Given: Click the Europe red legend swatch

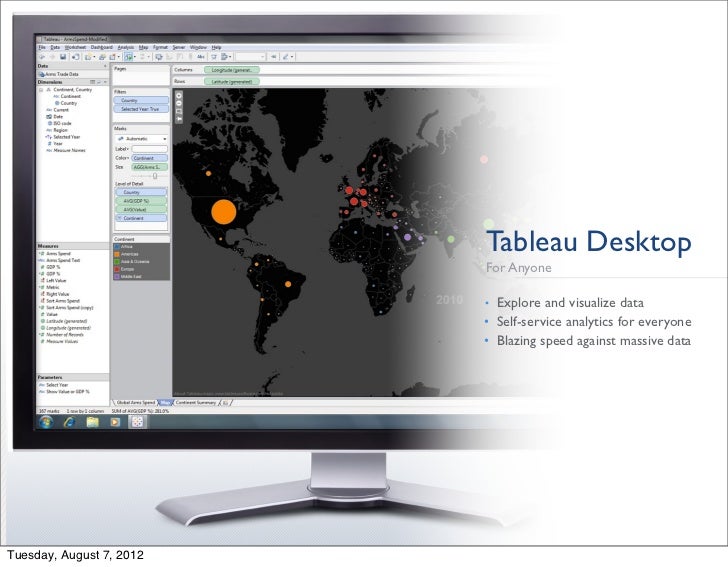Looking at the screenshot, I should pos(117,269).
